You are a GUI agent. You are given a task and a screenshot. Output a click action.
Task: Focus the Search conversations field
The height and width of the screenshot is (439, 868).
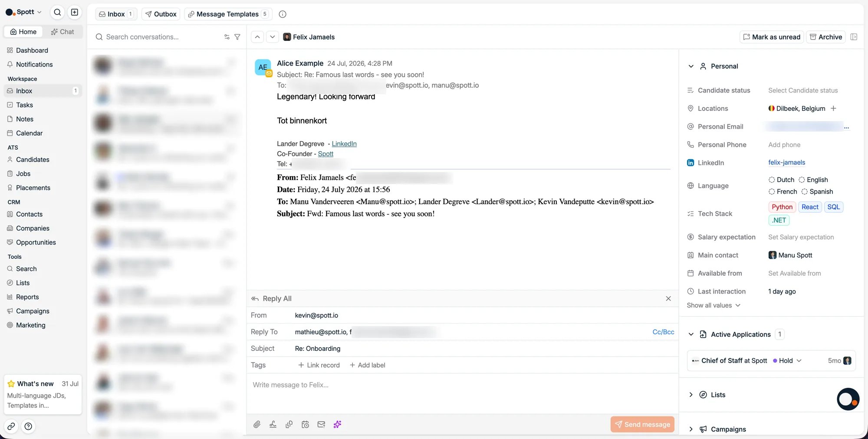click(x=158, y=37)
